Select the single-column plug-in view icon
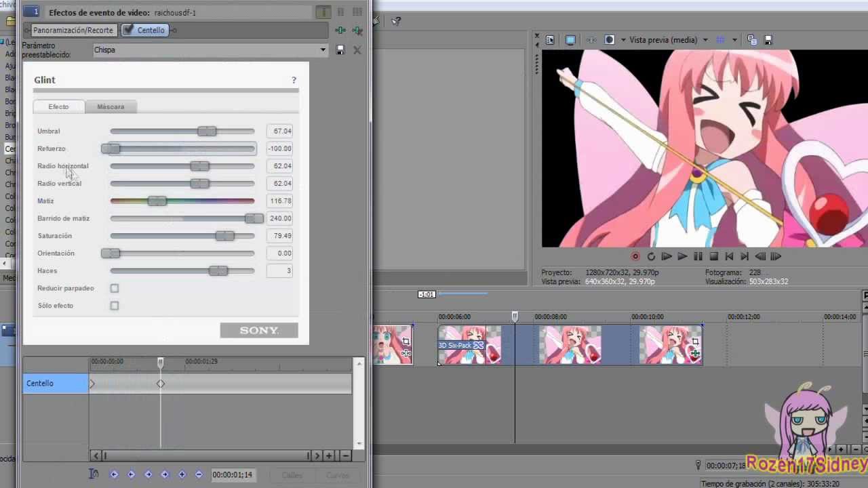868x488 pixels. point(324,12)
